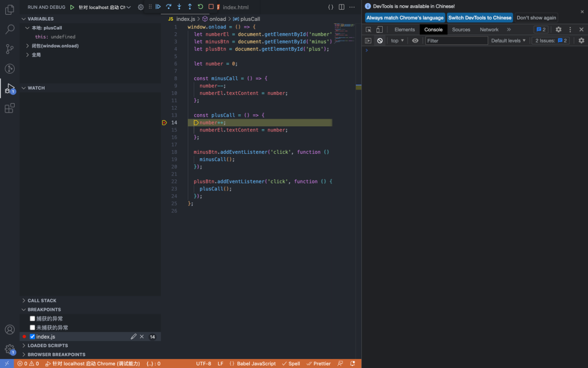This screenshot has height=368, width=588.
Task: Step into in the debug toolbar
Action: [179, 7]
